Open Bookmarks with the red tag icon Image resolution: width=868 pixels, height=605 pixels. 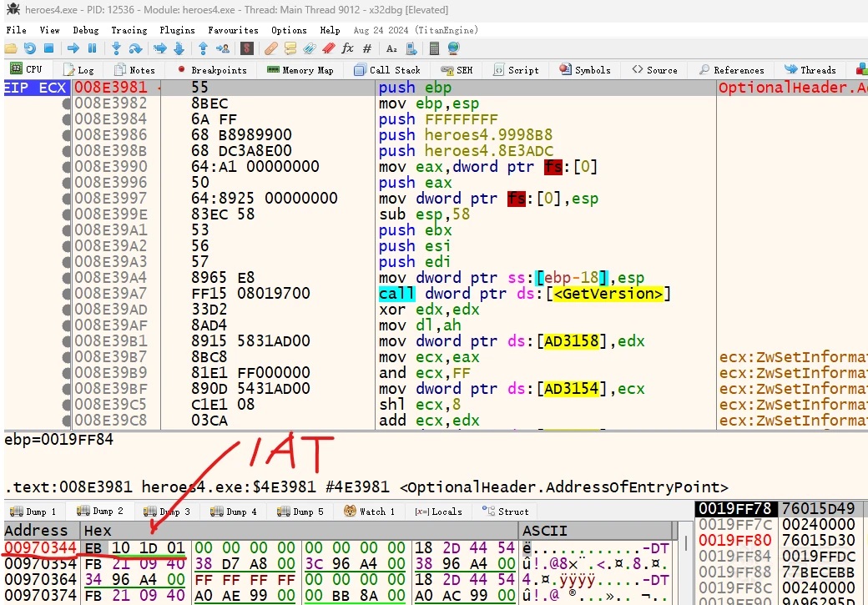pyautogui.click(x=329, y=48)
